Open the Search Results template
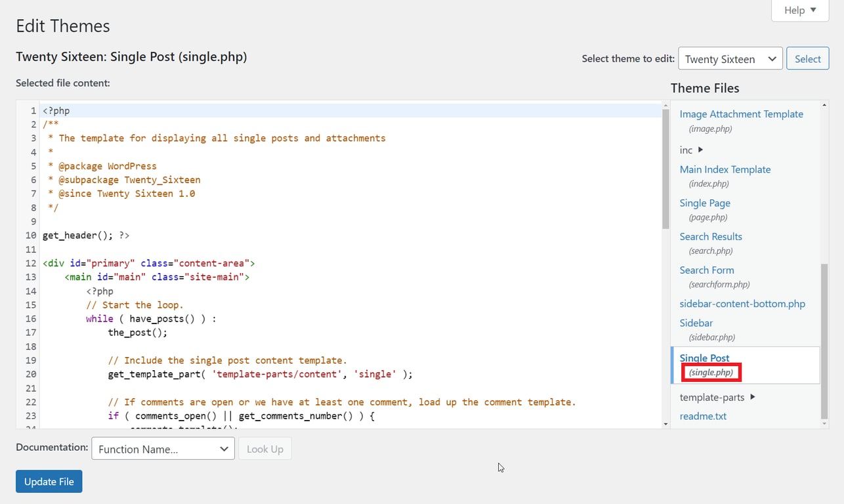The width and height of the screenshot is (844, 504). click(x=711, y=236)
